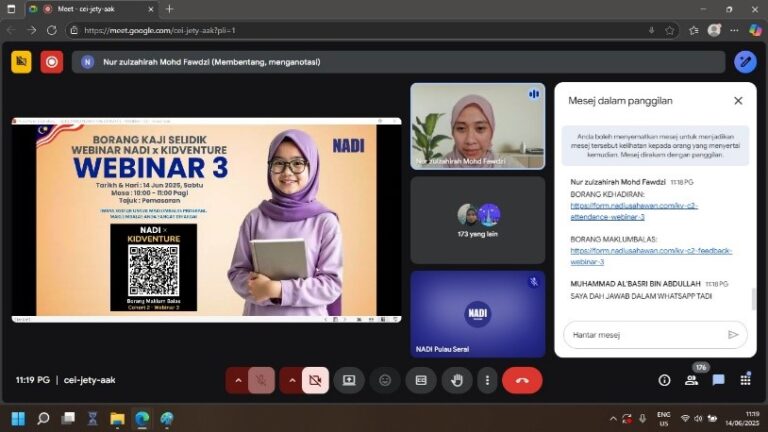Click the shared Webinar 3 presentation view
This screenshot has height=432, width=768.
tap(206, 220)
